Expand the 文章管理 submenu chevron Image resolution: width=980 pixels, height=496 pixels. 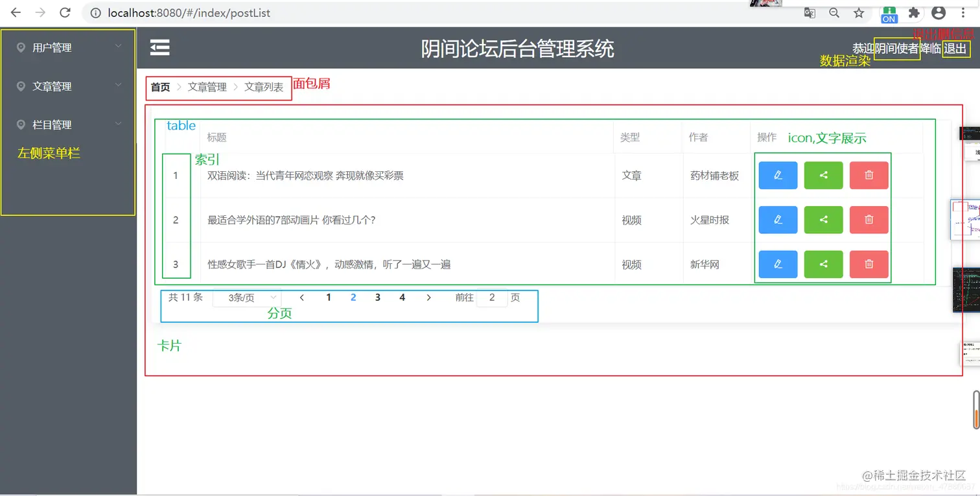pos(118,85)
